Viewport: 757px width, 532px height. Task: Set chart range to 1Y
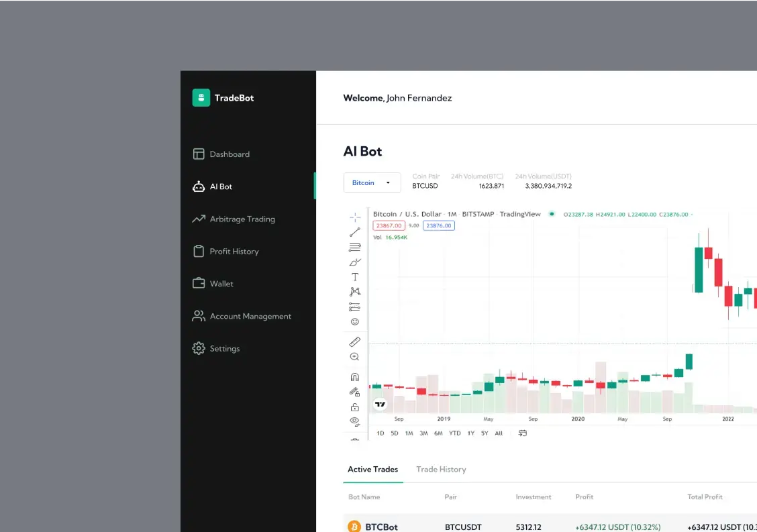pyautogui.click(x=471, y=433)
